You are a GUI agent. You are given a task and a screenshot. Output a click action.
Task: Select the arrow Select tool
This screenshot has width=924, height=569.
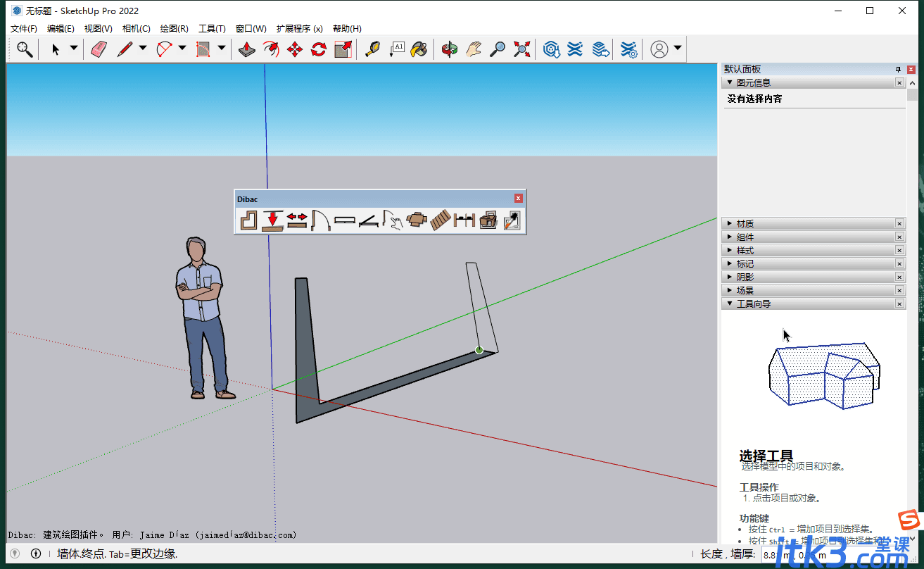pyautogui.click(x=56, y=49)
